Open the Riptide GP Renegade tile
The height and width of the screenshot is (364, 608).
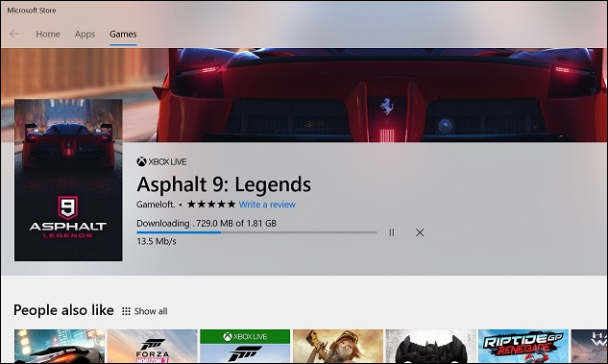point(523,347)
